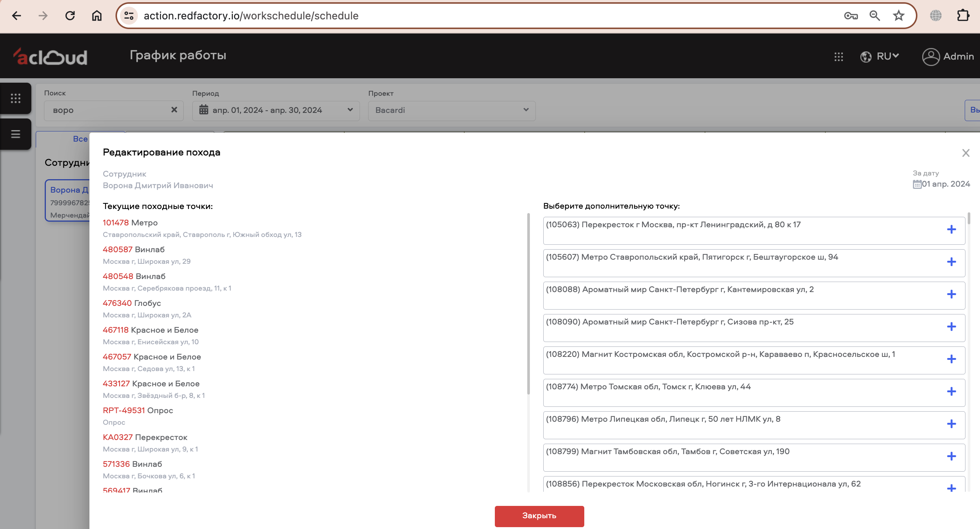Reload the current page

click(70, 16)
